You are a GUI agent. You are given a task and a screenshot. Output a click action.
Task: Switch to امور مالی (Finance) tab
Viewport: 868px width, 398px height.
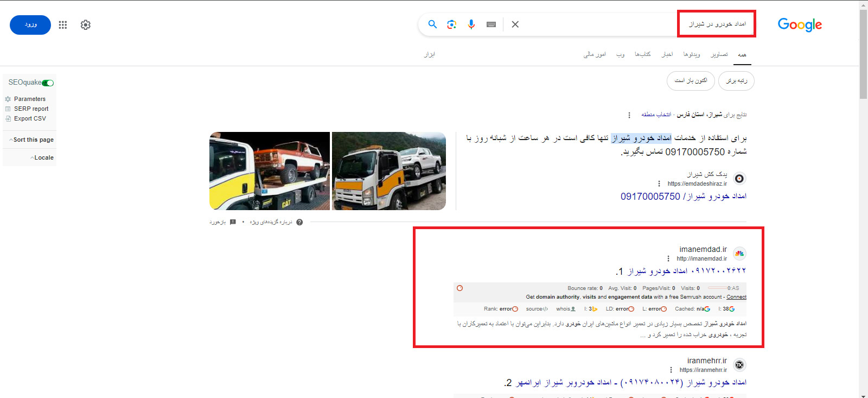[595, 54]
